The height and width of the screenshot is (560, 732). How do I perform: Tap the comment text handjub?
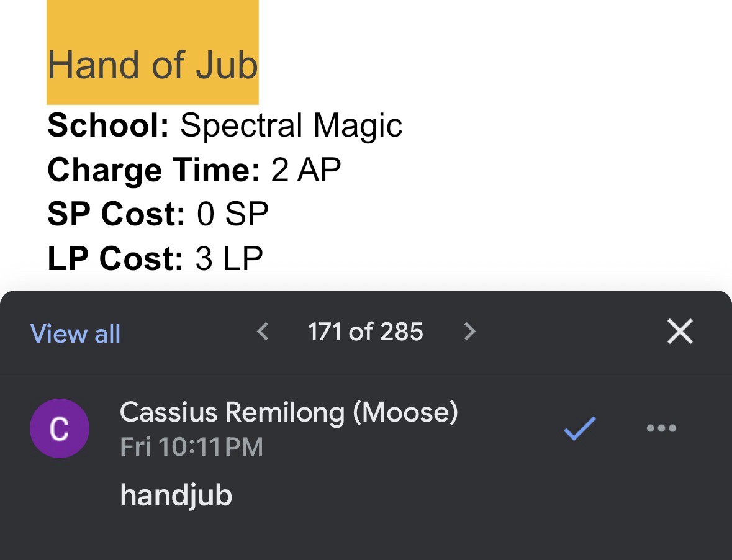point(176,495)
